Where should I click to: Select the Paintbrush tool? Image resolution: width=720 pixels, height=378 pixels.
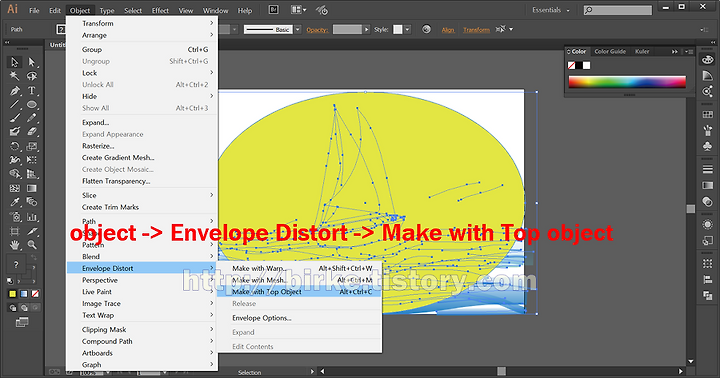pyautogui.click(x=15, y=118)
